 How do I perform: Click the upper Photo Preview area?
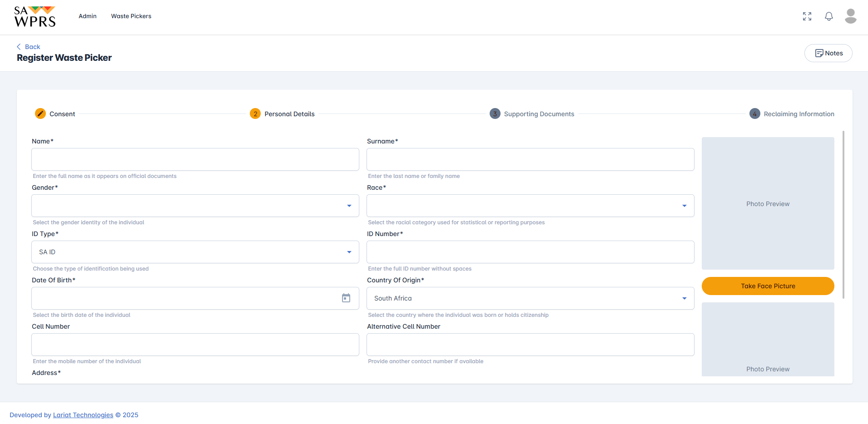768,203
